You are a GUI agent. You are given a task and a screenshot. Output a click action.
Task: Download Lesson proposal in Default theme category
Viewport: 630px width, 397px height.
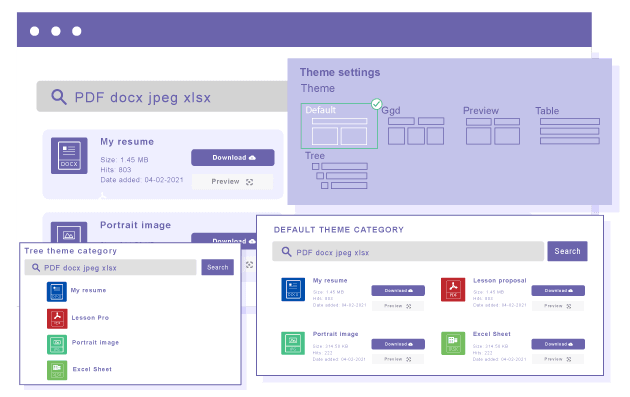(x=558, y=291)
